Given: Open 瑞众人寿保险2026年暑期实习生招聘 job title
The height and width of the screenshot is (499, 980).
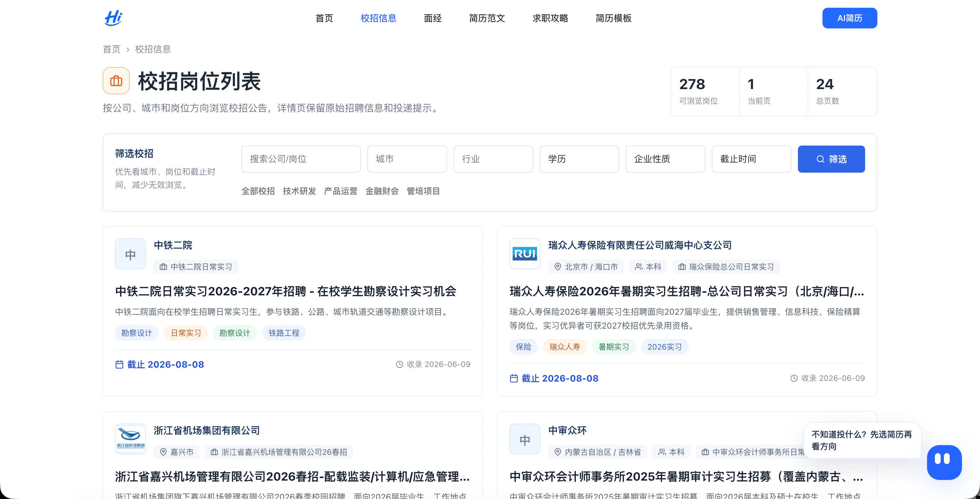Looking at the screenshot, I should point(687,291).
